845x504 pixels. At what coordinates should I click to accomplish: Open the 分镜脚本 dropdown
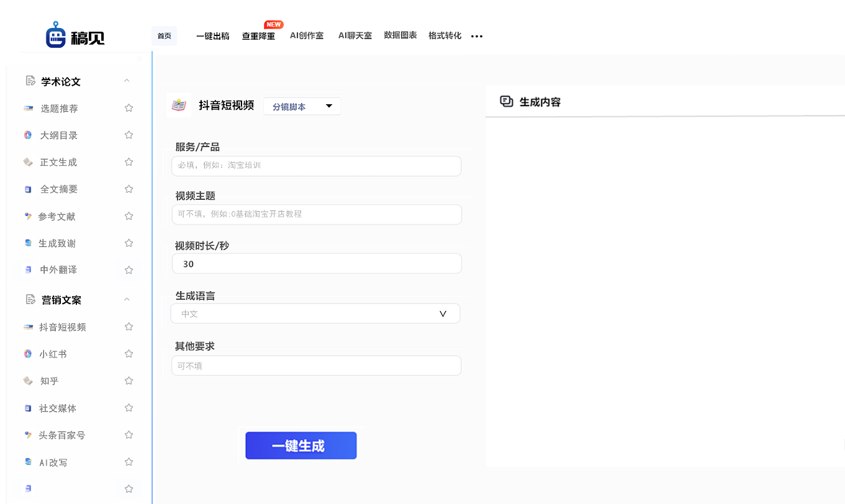tap(302, 106)
